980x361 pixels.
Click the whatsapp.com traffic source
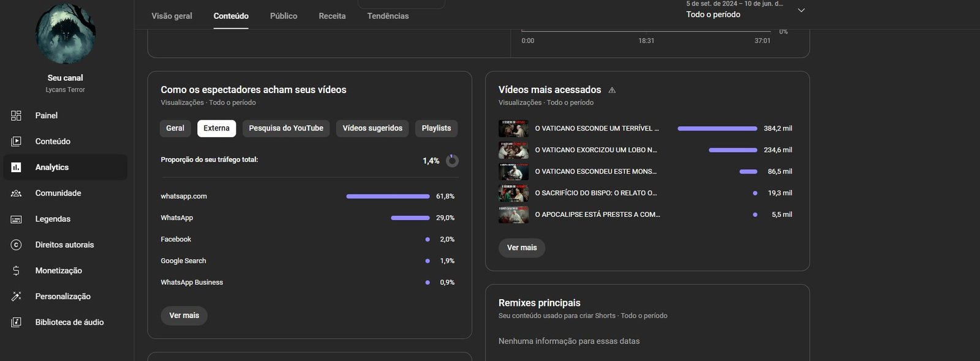184,196
